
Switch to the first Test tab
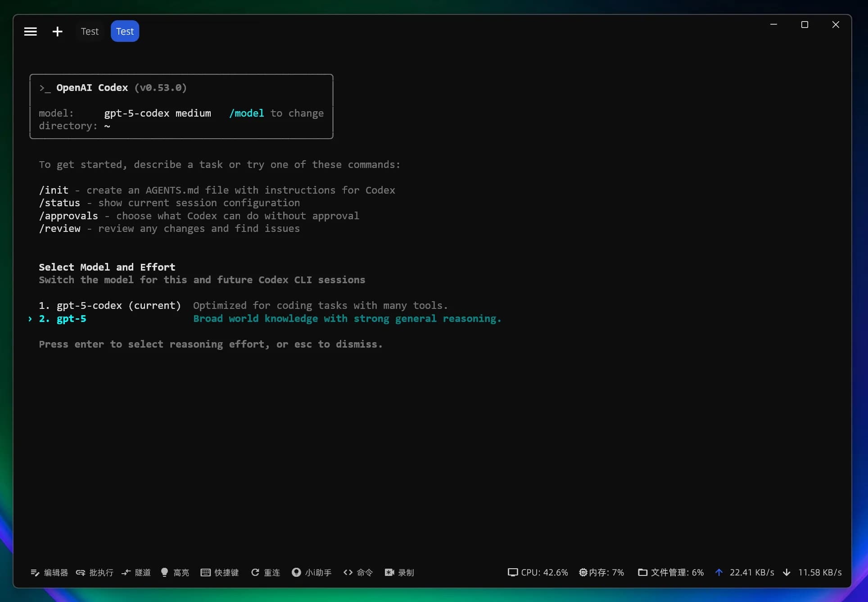click(90, 31)
